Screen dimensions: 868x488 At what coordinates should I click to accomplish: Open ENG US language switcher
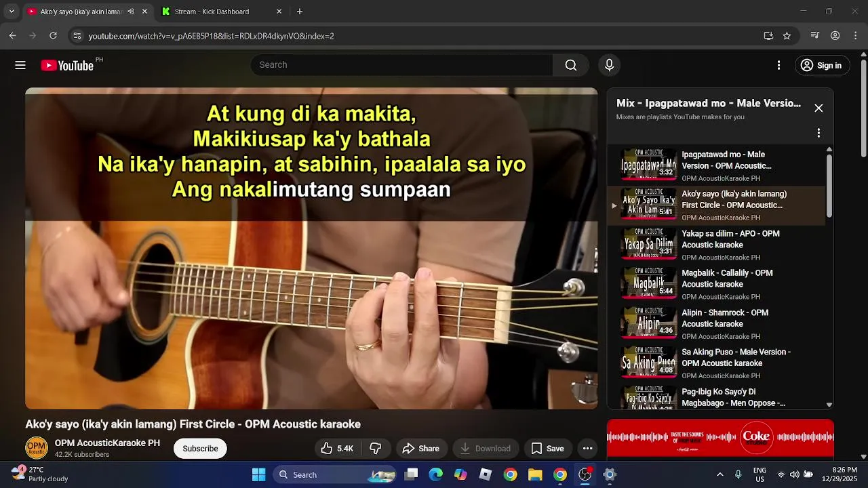point(760,474)
